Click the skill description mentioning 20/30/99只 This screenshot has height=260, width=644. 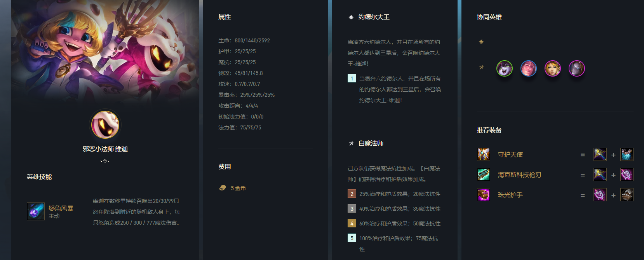tap(137, 212)
